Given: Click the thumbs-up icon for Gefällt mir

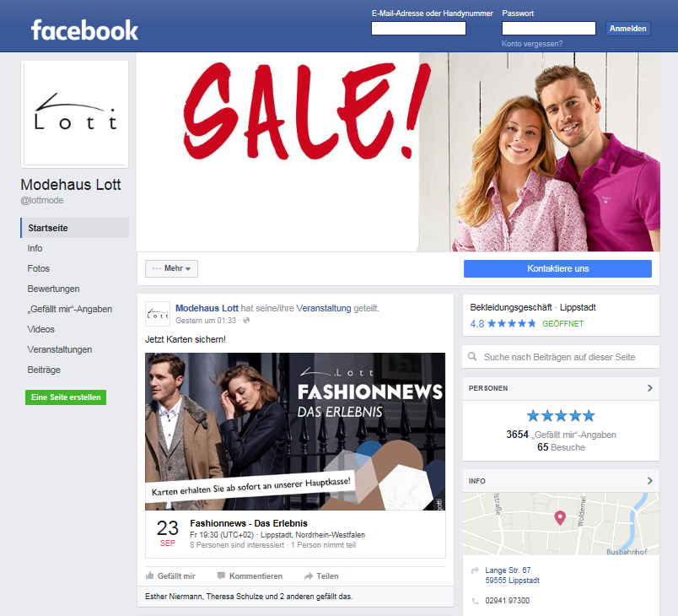Looking at the screenshot, I should 149,575.
